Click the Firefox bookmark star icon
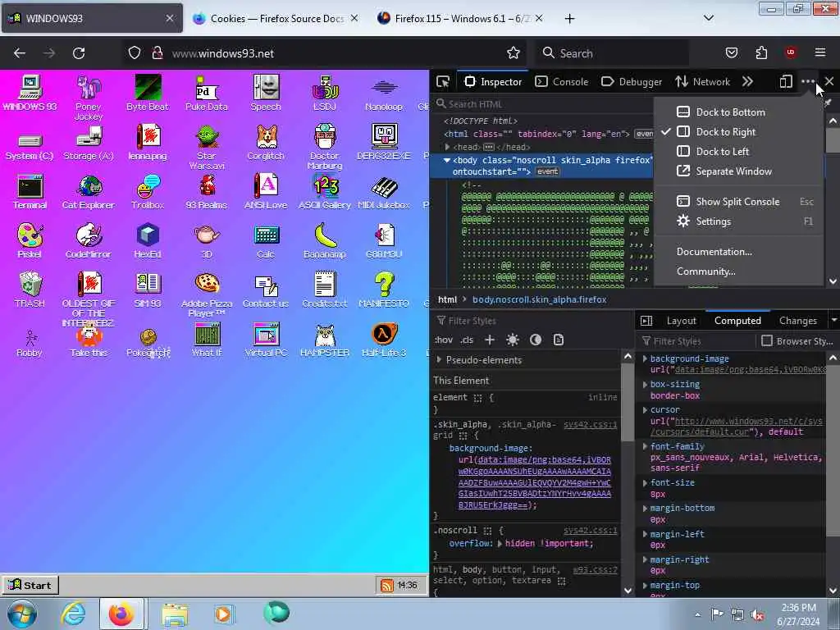Viewport: 840px width, 630px height. [514, 53]
